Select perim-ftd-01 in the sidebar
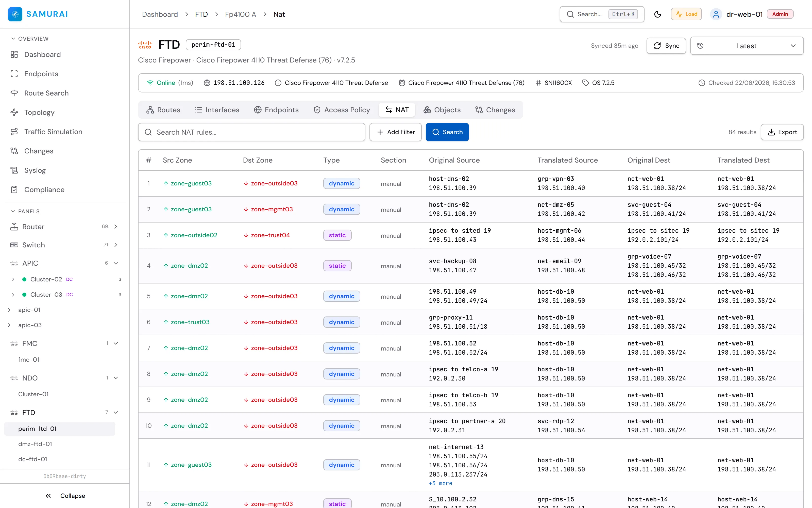The image size is (812, 508). point(60,429)
